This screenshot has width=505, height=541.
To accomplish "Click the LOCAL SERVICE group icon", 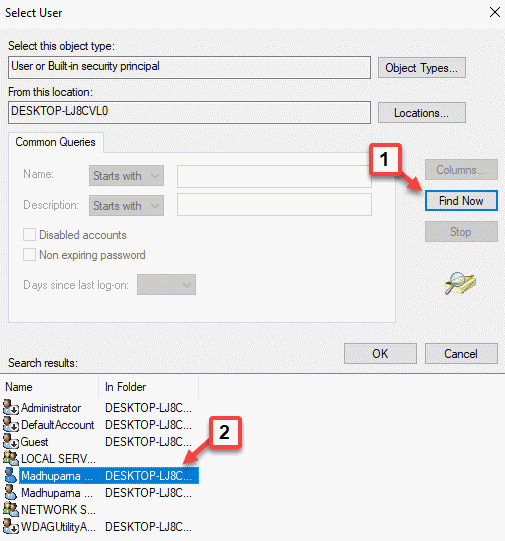I will (x=11, y=458).
